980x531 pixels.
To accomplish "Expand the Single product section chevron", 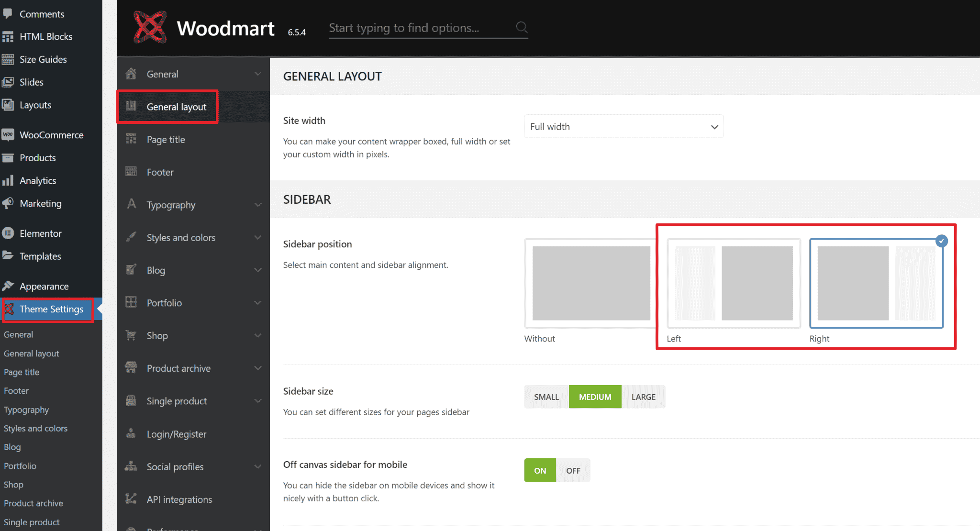I will (x=258, y=401).
